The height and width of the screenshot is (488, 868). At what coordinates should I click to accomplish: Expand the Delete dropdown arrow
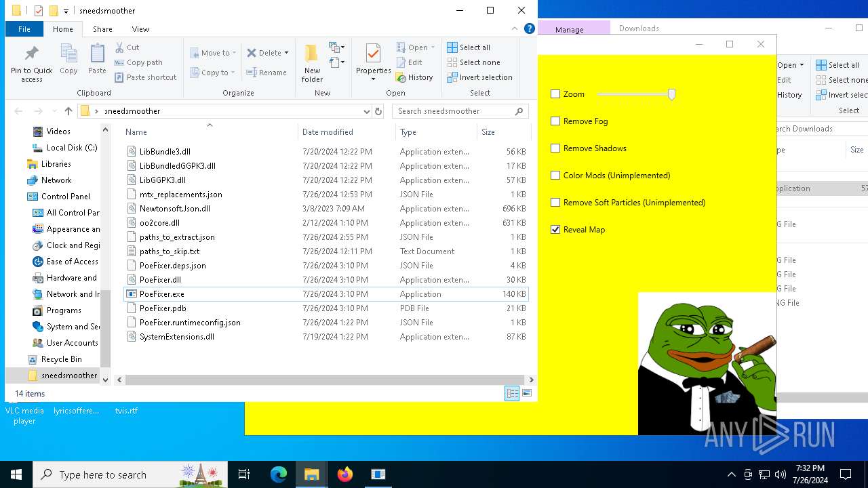coord(286,53)
